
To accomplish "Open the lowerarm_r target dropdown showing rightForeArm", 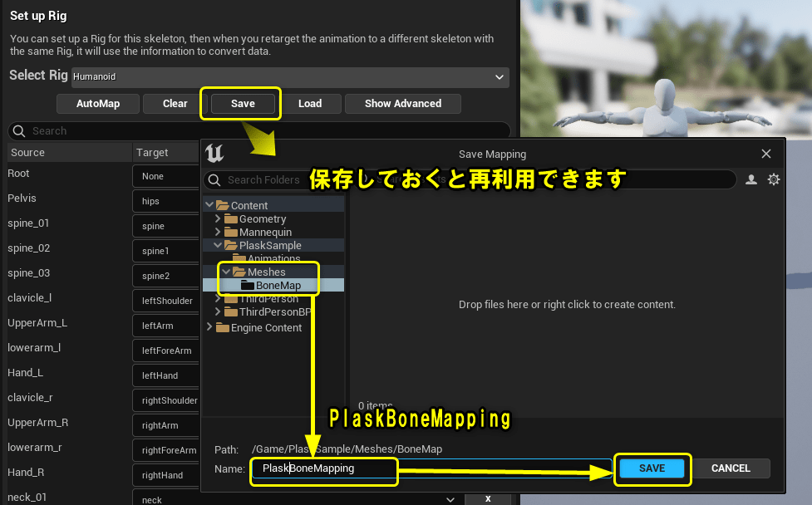I will (x=166, y=450).
